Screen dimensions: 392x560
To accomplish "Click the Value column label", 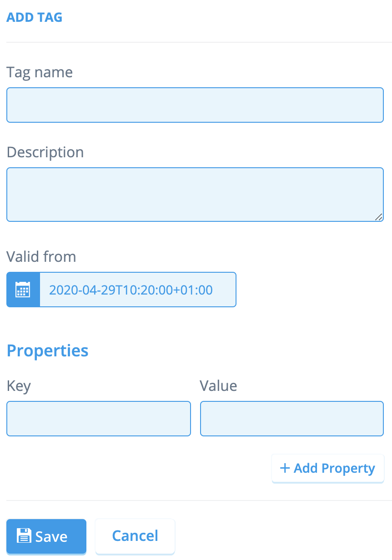I will pos(218,386).
